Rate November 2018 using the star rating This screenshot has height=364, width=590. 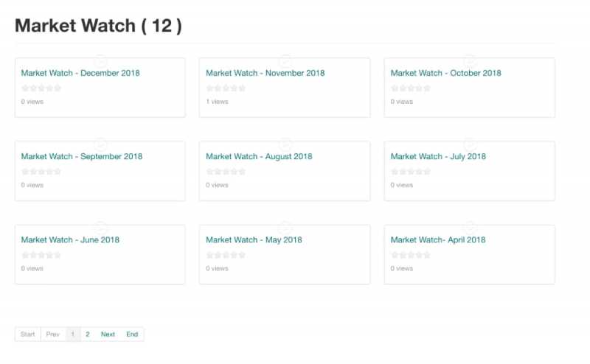226,88
